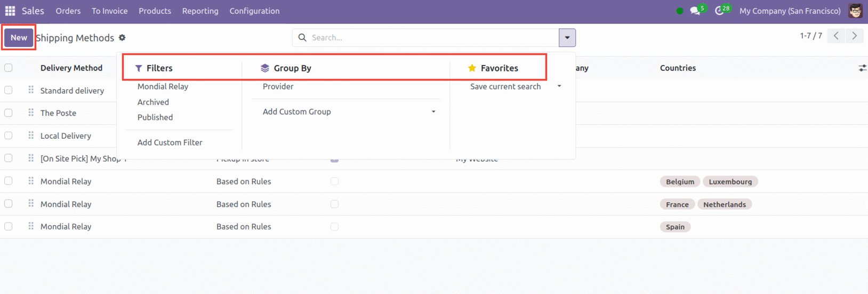Open the activities clock icon
Viewport: 868px width, 294px height.
pos(719,11)
